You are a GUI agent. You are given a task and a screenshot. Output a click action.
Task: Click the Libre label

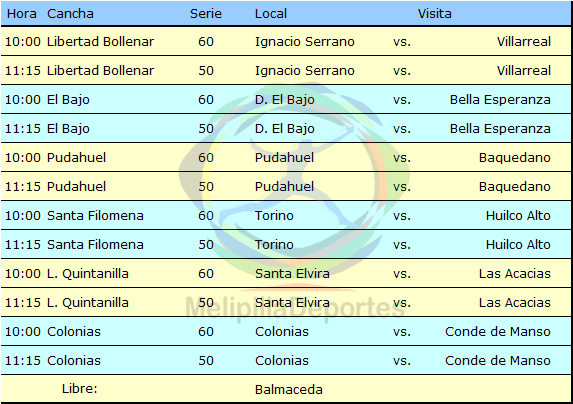tap(80, 389)
